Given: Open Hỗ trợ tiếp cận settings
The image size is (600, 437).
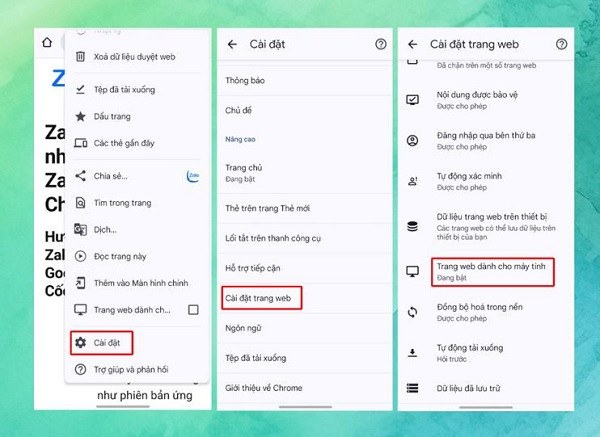Looking at the screenshot, I should click(x=305, y=268).
